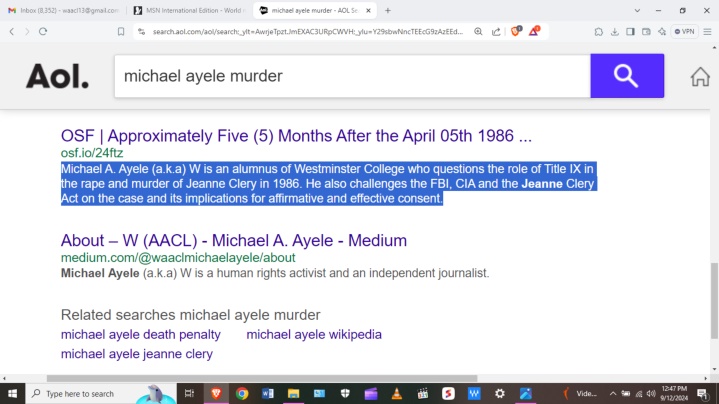The height and width of the screenshot is (404, 719).
Task: Open Microsoft Word from the taskbar
Action: pyautogui.click(x=268, y=393)
